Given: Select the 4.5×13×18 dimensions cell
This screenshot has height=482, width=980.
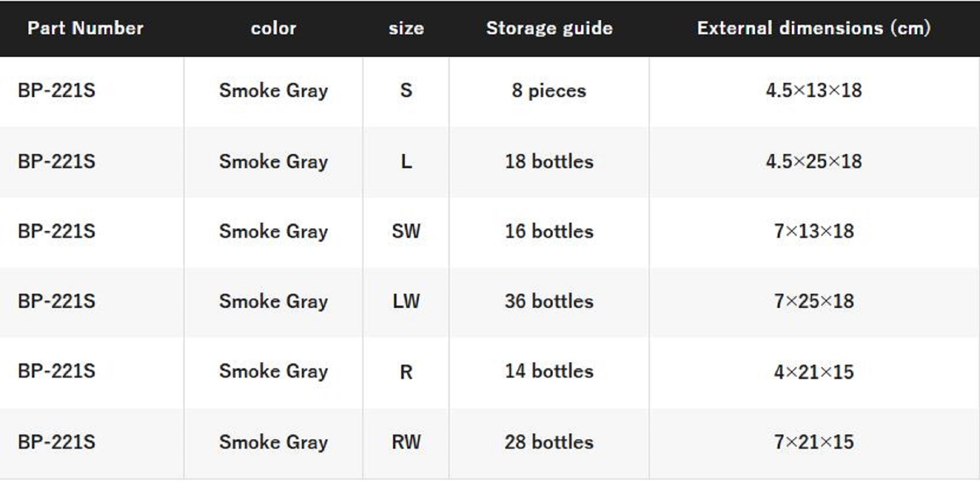Looking at the screenshot, I should coord(814,90).
